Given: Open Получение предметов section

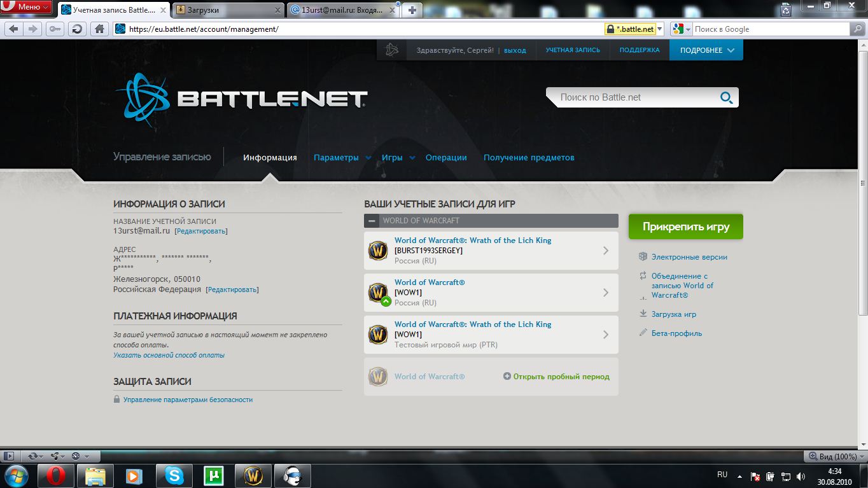Looking at the screenshot, I should click(529, 158).
